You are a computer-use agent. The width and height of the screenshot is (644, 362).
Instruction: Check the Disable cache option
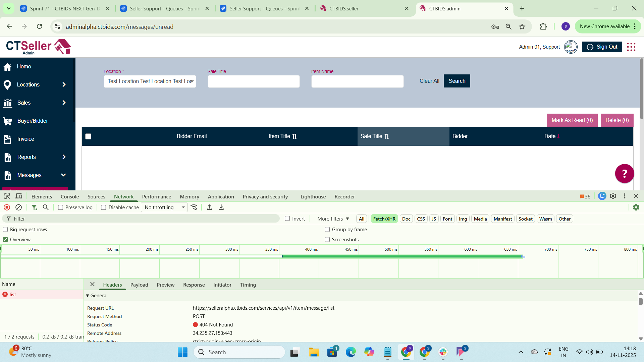[x=104, y=207]
